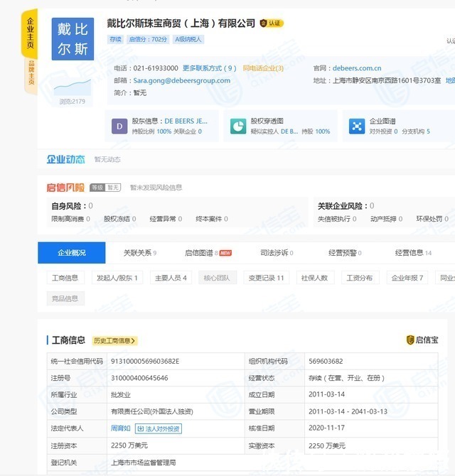The image size is (455, 476).
Task: Click 股权冻结 0 risk item
Action: coord(120,219)
